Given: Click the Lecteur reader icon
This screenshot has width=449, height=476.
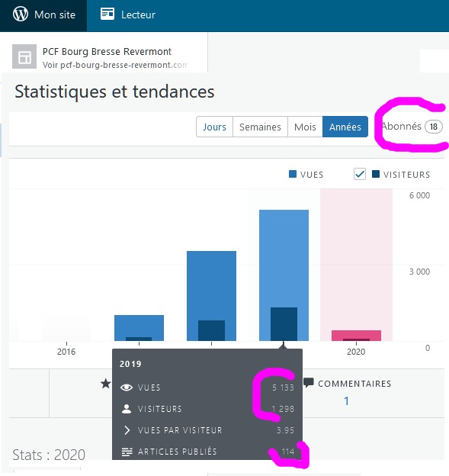Looking at the screenshot, I should click(x=107, y=14).
